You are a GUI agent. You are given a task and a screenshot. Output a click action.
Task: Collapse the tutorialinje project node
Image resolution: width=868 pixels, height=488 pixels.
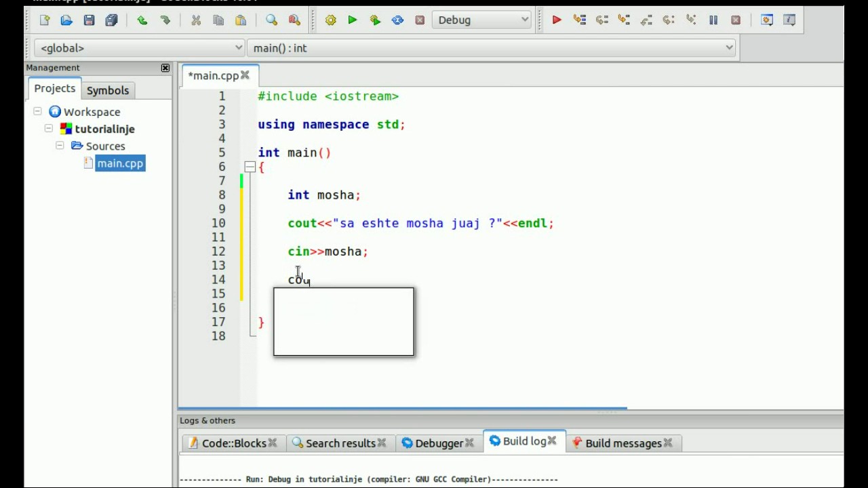(x=49, y=128)
